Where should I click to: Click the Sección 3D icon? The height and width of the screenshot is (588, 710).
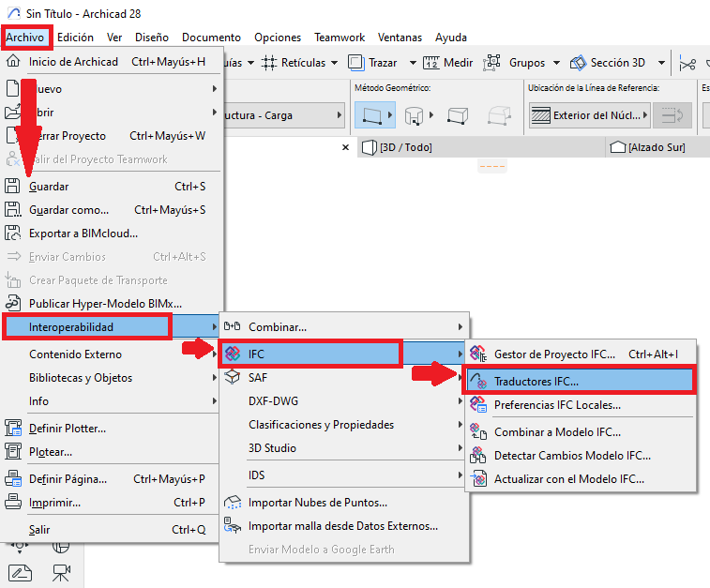click(577, 63)
